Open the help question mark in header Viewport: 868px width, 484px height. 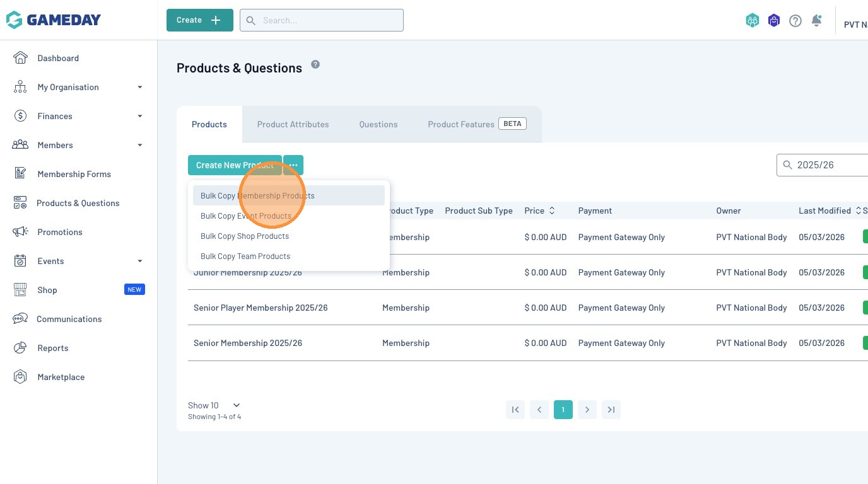click(795, 21)
